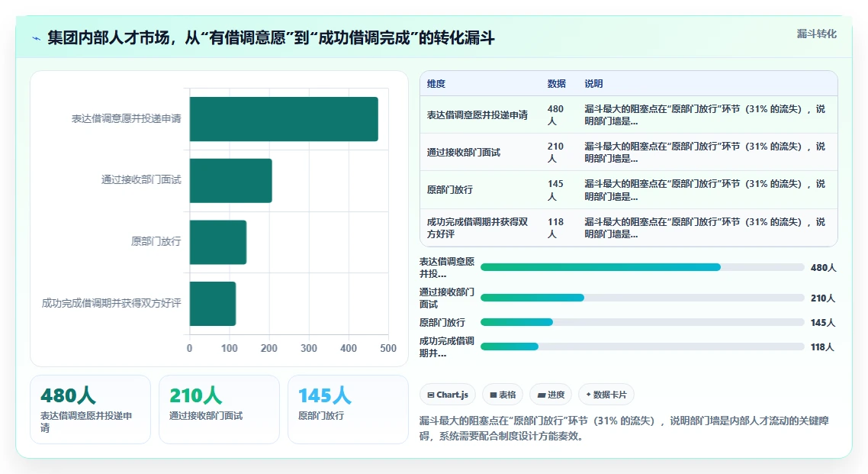Image resolution: width=868 pixels, height=474 pixels.
Task: Click the 210 人 table value
Action: point(555,153)
